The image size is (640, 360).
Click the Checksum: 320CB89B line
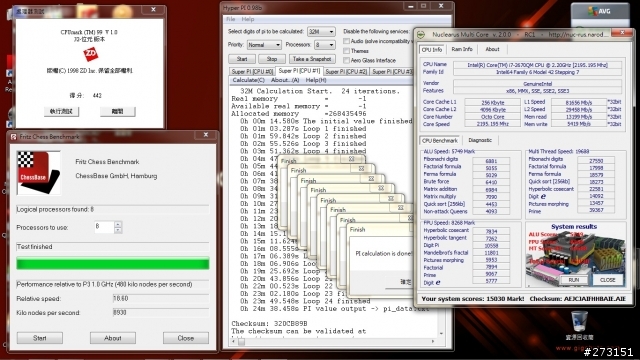pos(269,324)
